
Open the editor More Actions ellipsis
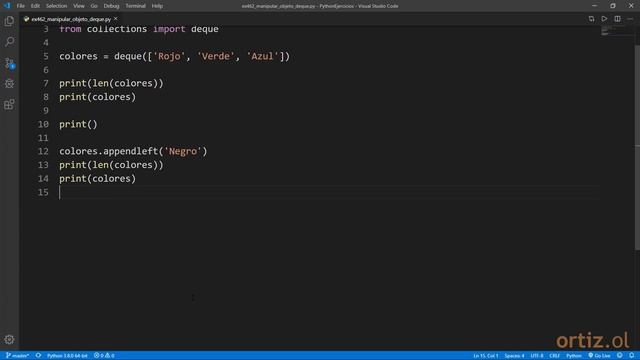[x=630, y=19]
